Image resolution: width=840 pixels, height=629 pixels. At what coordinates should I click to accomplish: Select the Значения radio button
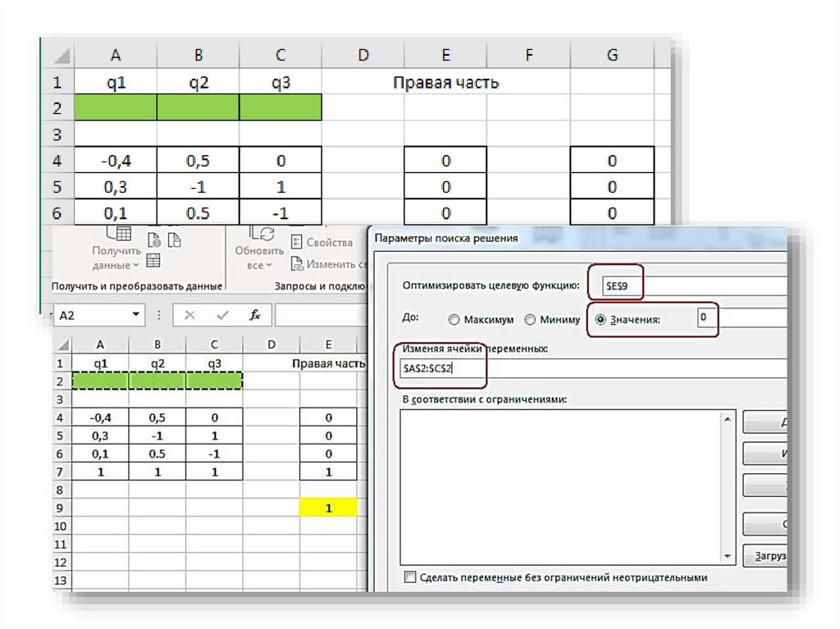coord(600,320)
